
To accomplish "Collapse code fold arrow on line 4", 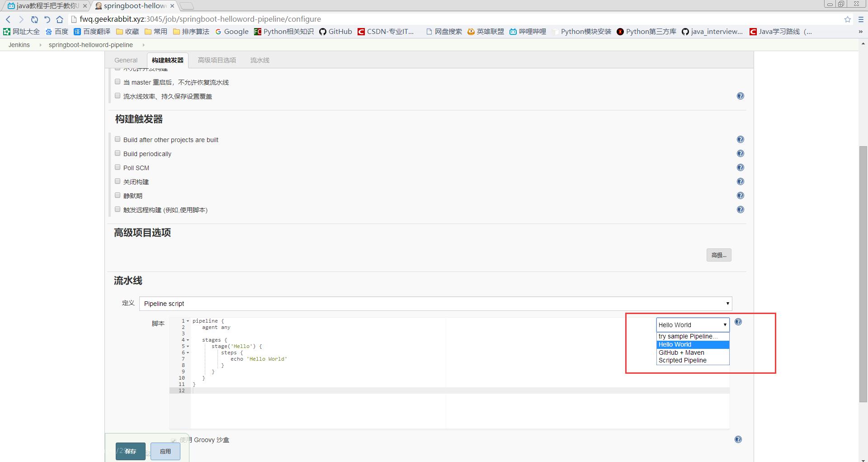I will (188, 340).
